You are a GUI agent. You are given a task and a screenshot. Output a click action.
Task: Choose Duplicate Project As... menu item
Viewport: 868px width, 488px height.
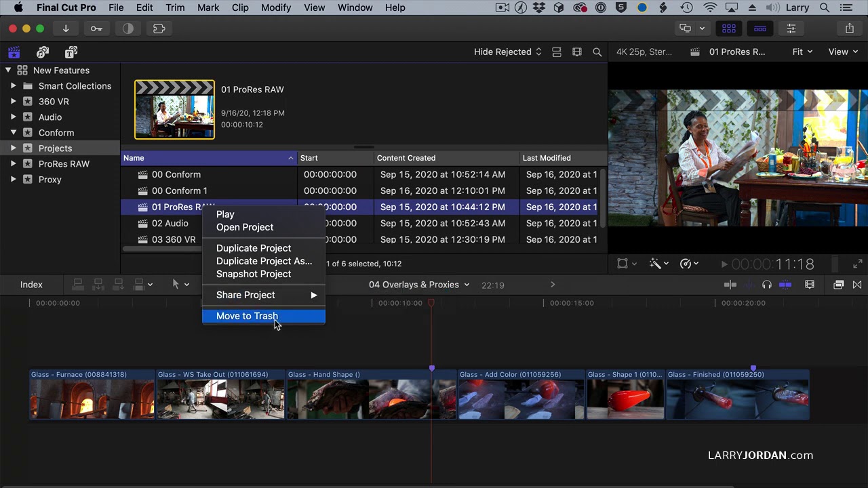[x=264, y=261]
